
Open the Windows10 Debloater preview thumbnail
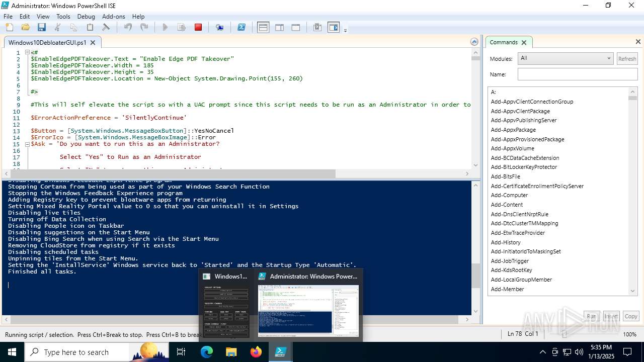pos(226,305)
